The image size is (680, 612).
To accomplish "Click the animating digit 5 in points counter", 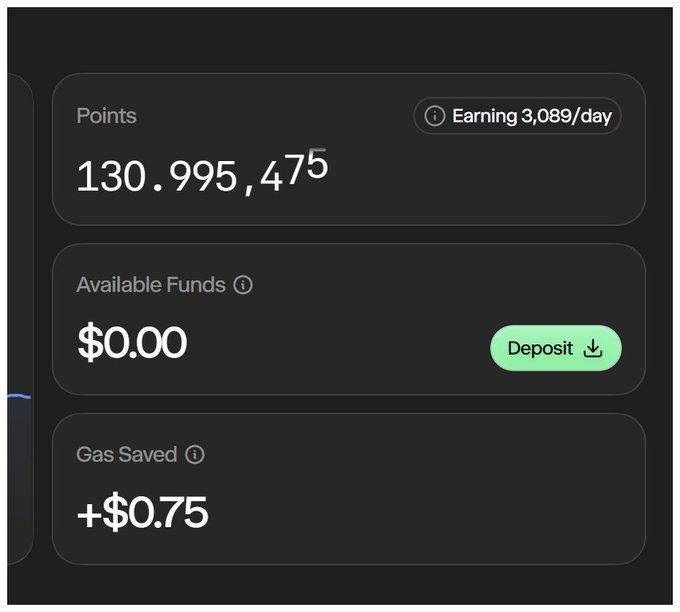I will [x=317, y=164].
